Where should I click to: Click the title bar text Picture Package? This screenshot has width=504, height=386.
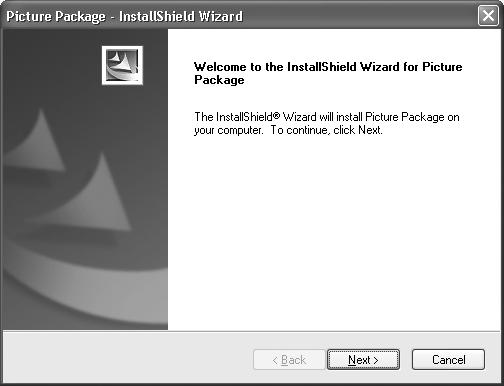click(x=56, y=16)
